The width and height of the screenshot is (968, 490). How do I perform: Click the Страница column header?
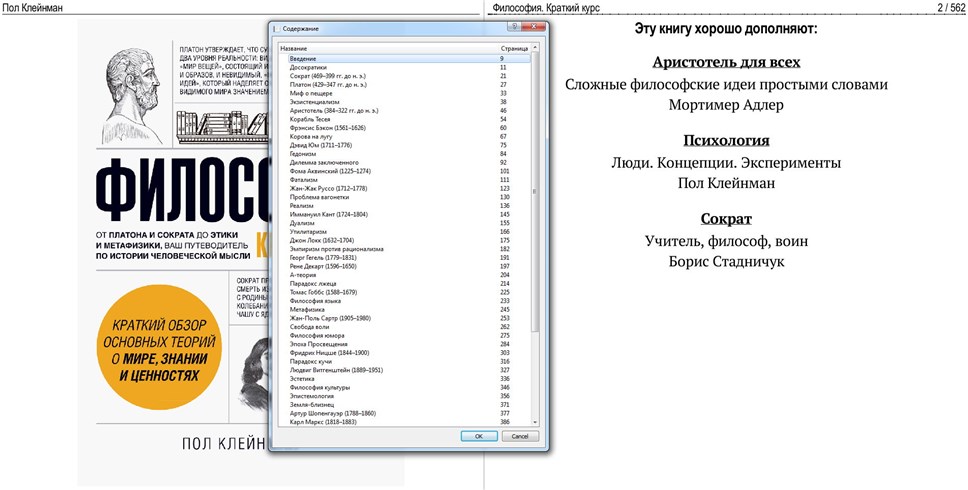tap(514, 48)
